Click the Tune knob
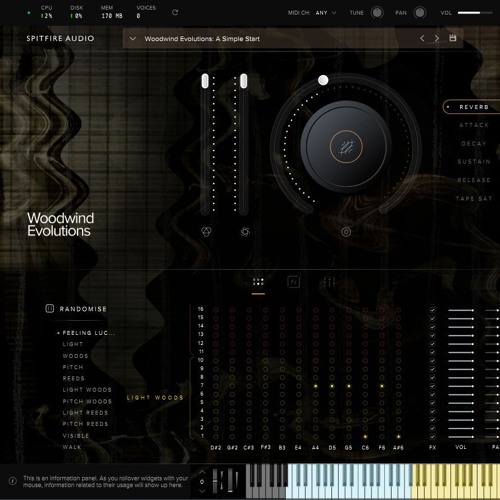The width and height of the screenshot is (500, 500). tap(377, 13)
